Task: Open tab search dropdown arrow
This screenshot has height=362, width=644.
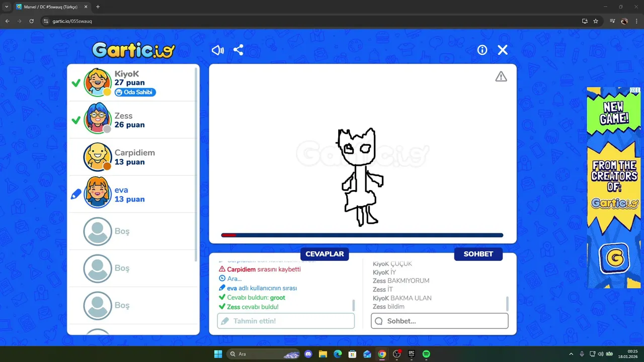Action: [6, 7]
